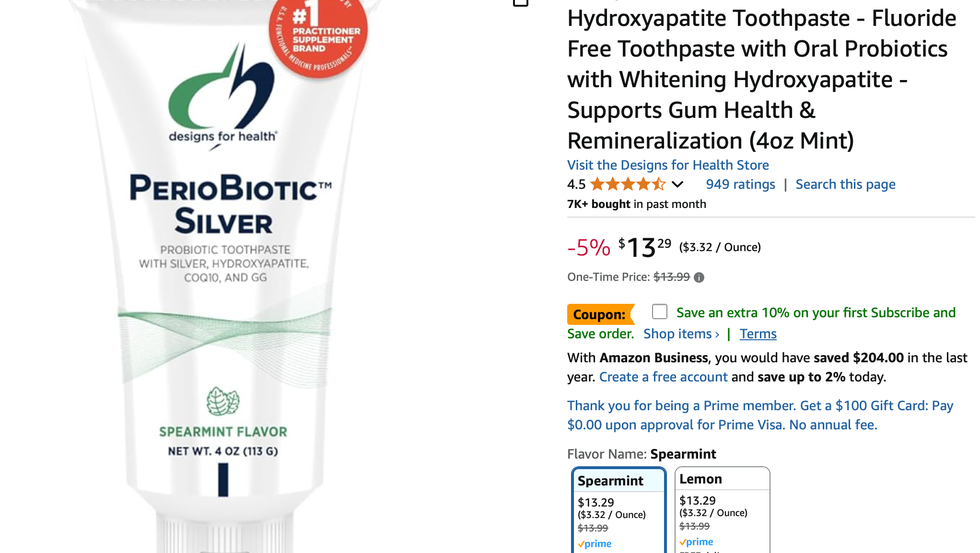The height and width of the screenshot is (553, 980).
Task: Visit the Designs for Health Store
Action: point(668,165)
